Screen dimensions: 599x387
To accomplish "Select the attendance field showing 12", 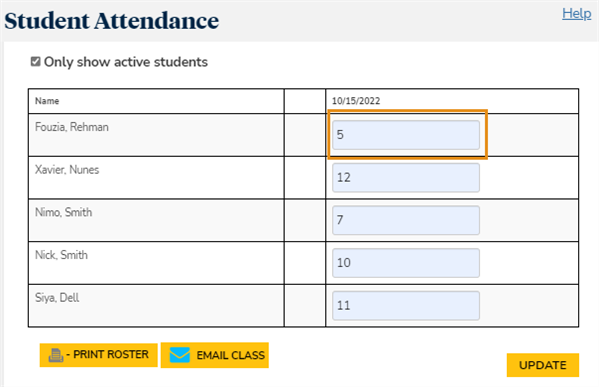I will click(x=406, y=178).
